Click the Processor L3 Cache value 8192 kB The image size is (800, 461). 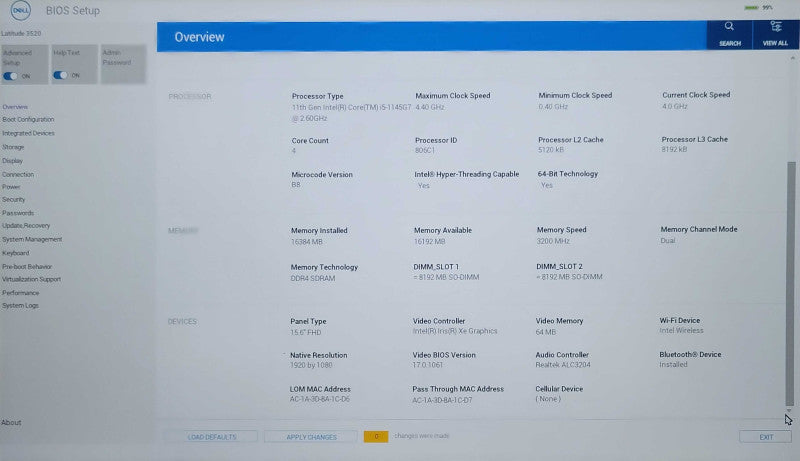click(x=674, y=149)
